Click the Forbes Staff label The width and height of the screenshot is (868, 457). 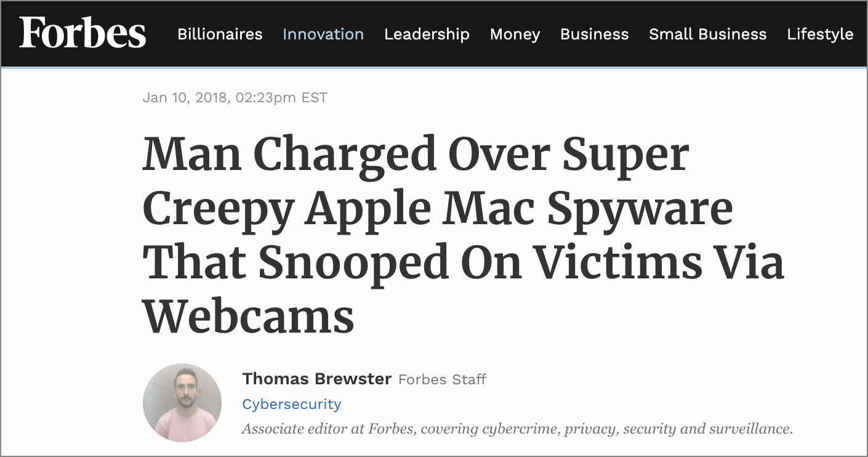pos(442,379)
